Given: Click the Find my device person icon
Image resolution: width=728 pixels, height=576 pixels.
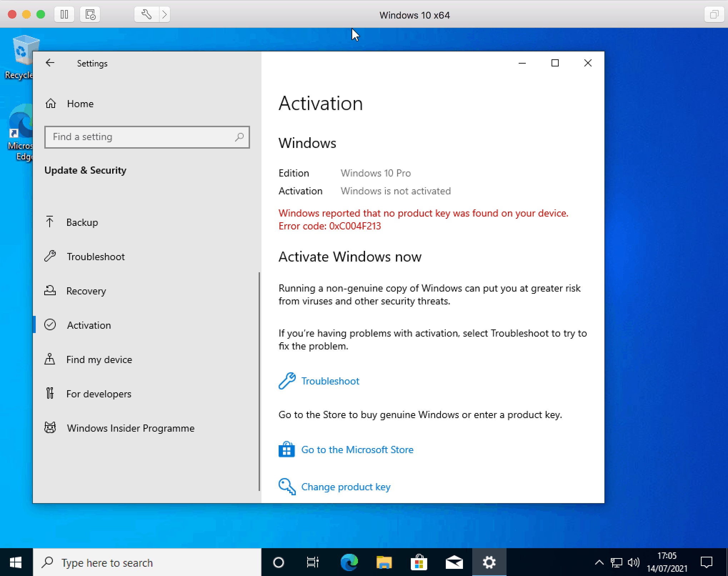Looking at the screenshot, I should pos(50,359).
